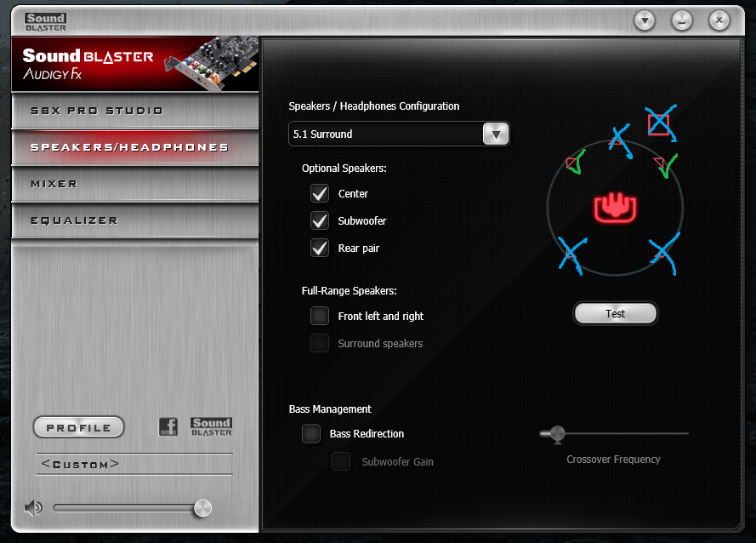Mute audio with the speaker volume icon

[33, 508]
